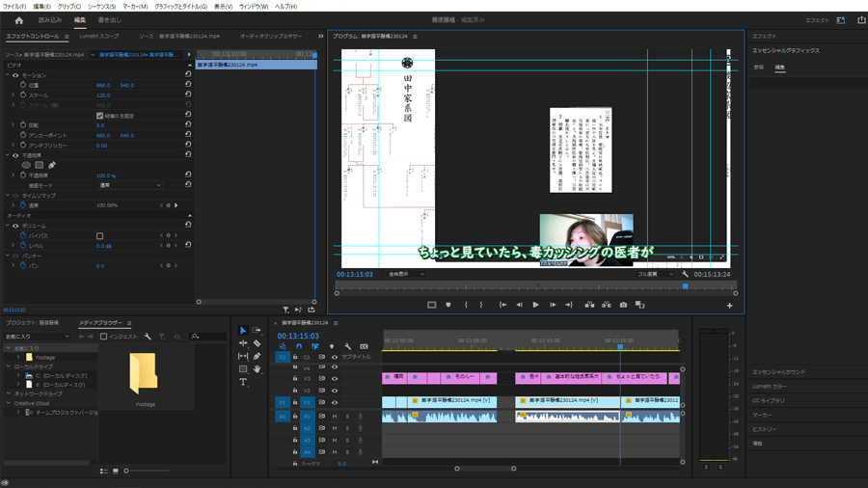Click the program monitor playhead marker

pos(686,286)
